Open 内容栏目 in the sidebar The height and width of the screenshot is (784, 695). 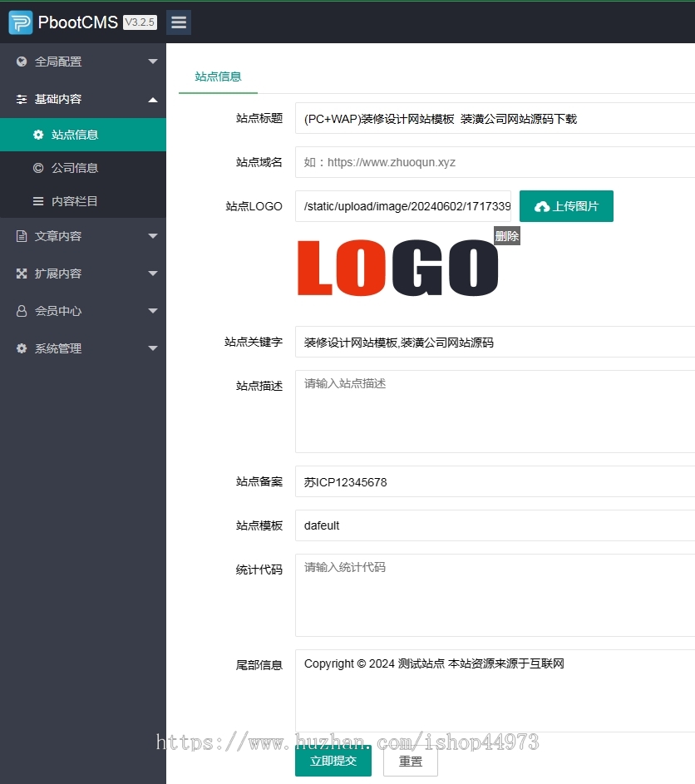coord(83,201)
